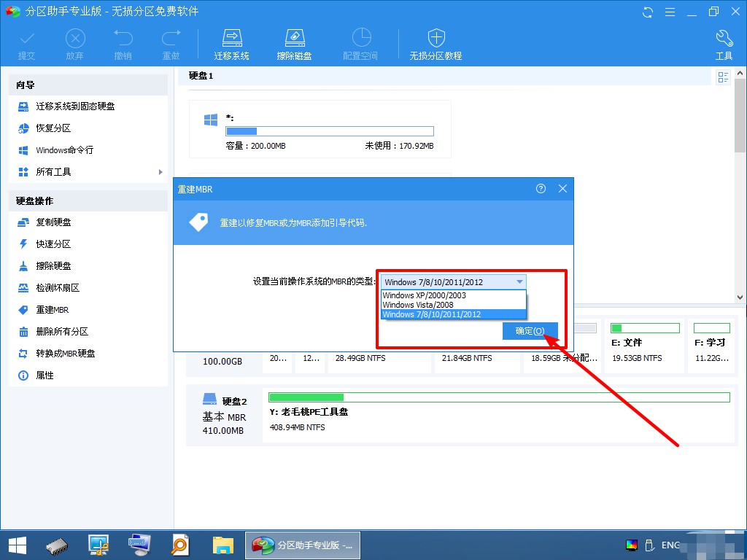Click the usage bar of the 200.00MB partition
This screenshot has width=747, height=560.
click(x=330, y=131)
